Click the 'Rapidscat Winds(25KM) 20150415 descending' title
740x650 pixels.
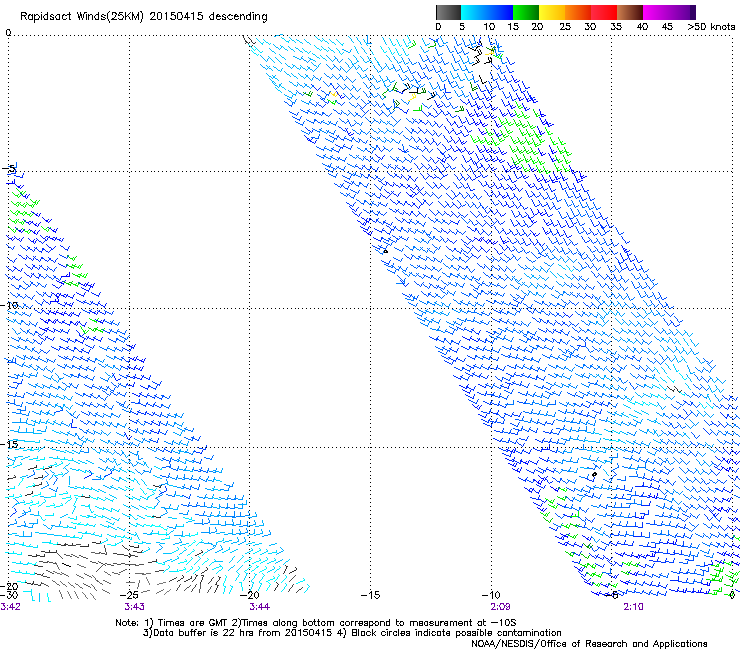143,17
